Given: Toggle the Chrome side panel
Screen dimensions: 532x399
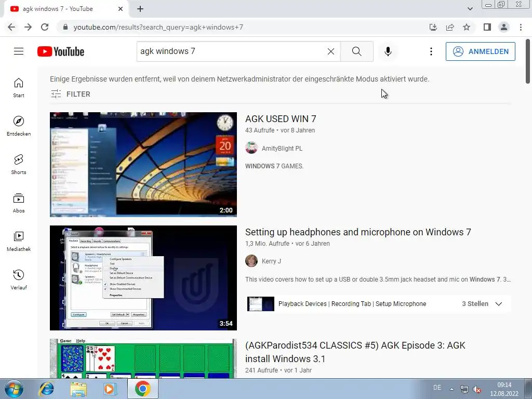Looking at the screenshot, I should click(487, 27).
